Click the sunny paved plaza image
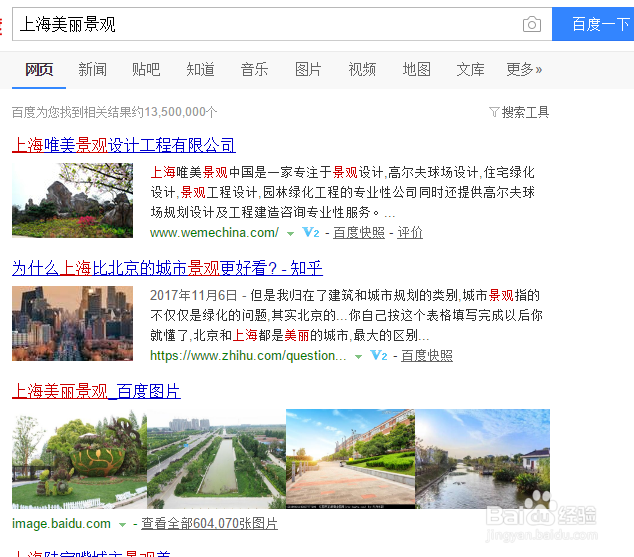634x557 pixels. [x=350, y=459]
